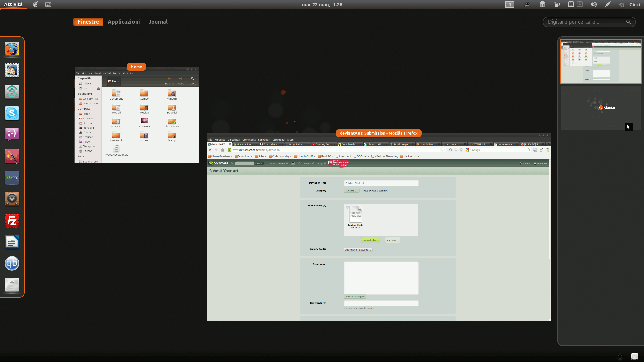The height and width of the screenshot is (362, 644).
Task: Launch qBittorrent from the dash
Action: coord(12,263)
